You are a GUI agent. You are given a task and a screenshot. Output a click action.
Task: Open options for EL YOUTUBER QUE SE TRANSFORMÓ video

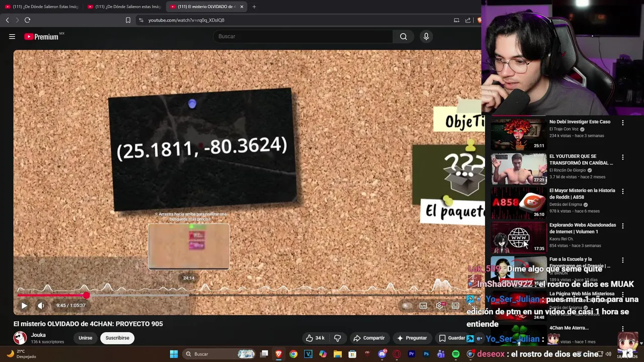point(623,157)
